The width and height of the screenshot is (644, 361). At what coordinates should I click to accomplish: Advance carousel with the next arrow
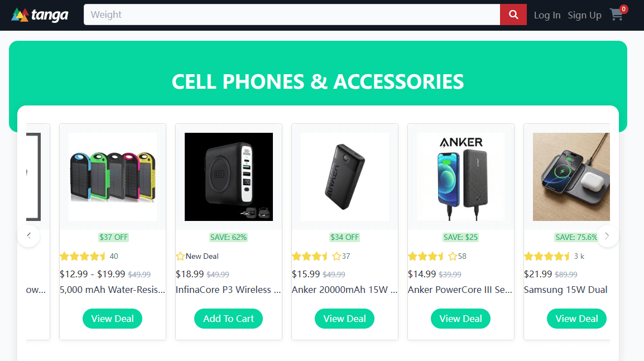[x=608, y=236]
